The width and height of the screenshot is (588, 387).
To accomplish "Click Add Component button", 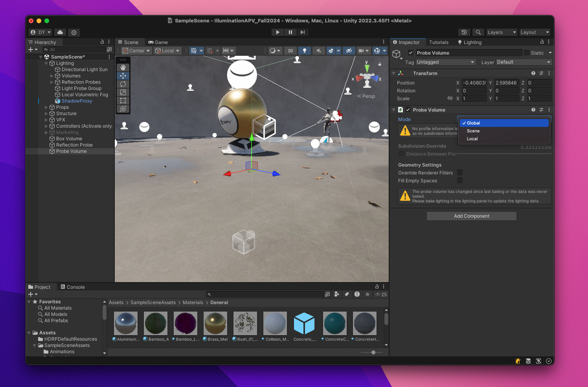I will (x=472, y=216).
